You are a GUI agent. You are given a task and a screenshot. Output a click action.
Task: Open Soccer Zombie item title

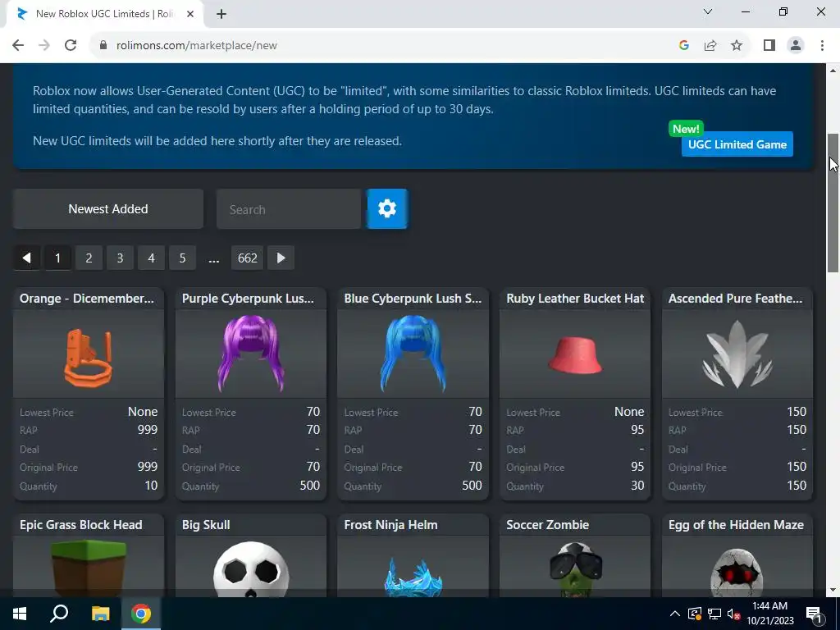(x=547, y=525)
